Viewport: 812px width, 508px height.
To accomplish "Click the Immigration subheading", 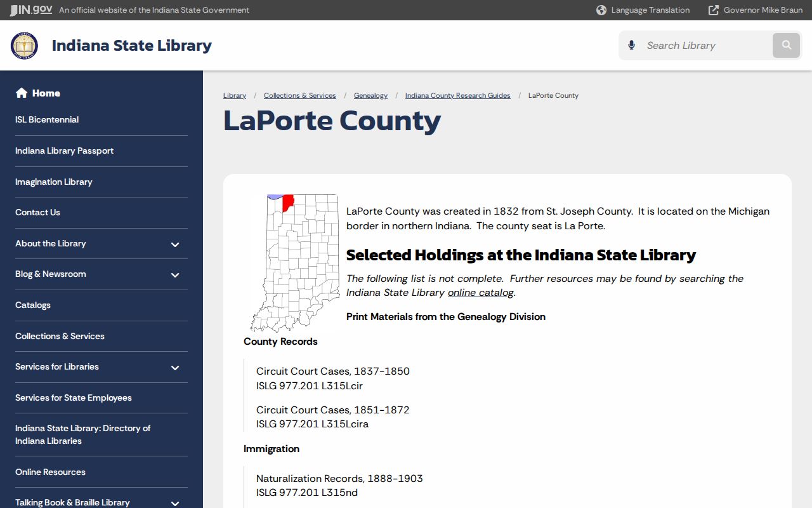I will 272,449.
